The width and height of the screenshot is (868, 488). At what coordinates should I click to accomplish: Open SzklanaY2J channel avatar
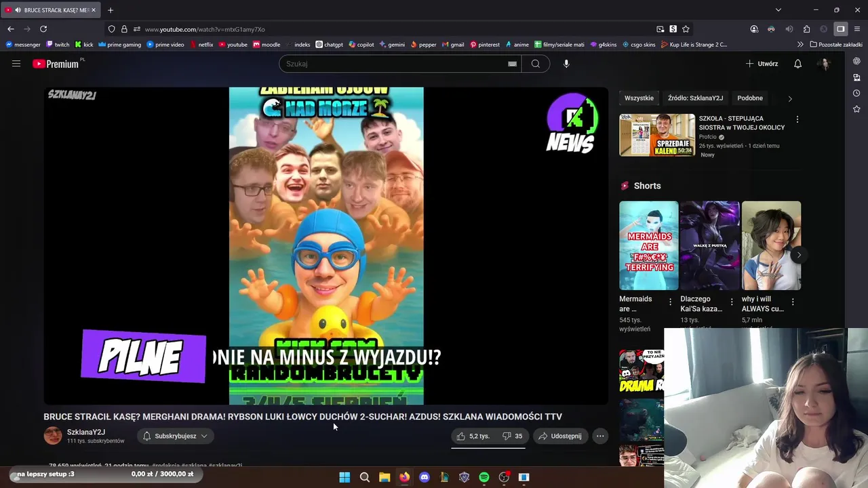[x=53, y=436]
